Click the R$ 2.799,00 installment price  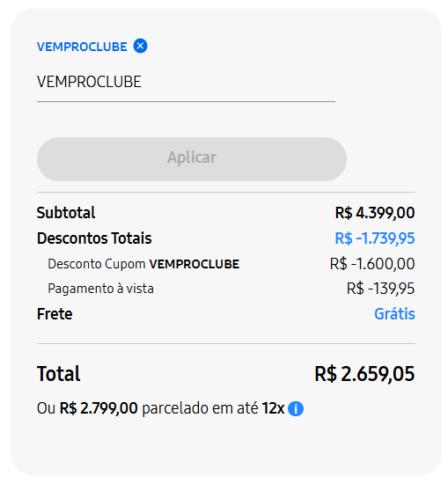click(x=99, y=408)
